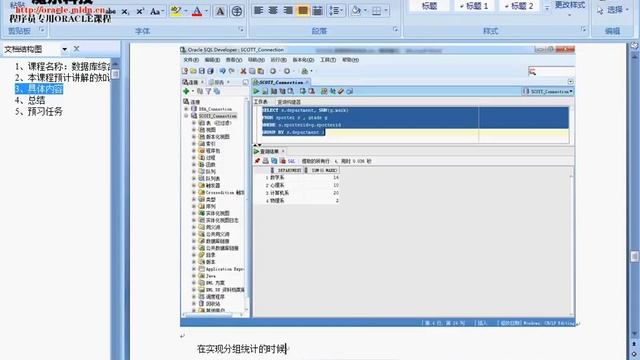
Task: Open the font color dropdown arrow
Action: click(x=206, y=11)
